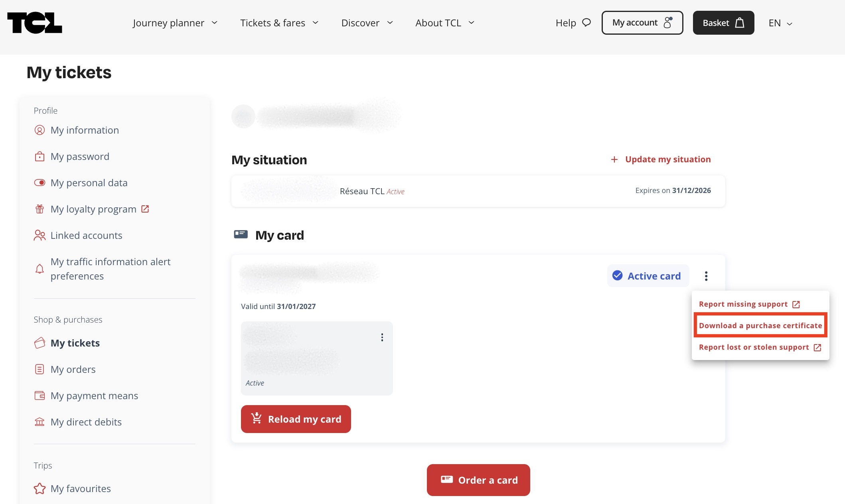Click the TCL logo
845x504 pixels.
tap(35, 23)
